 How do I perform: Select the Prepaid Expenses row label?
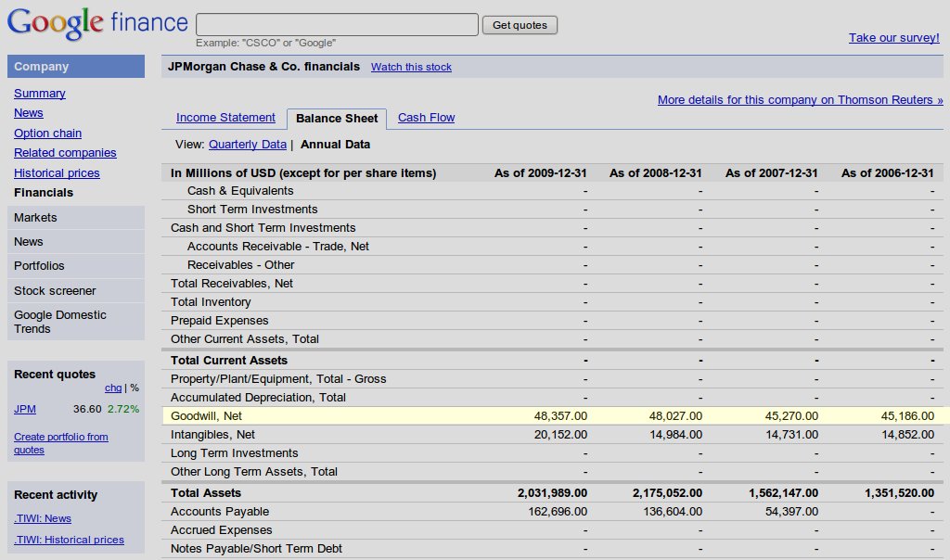click(x=219, y=320)
